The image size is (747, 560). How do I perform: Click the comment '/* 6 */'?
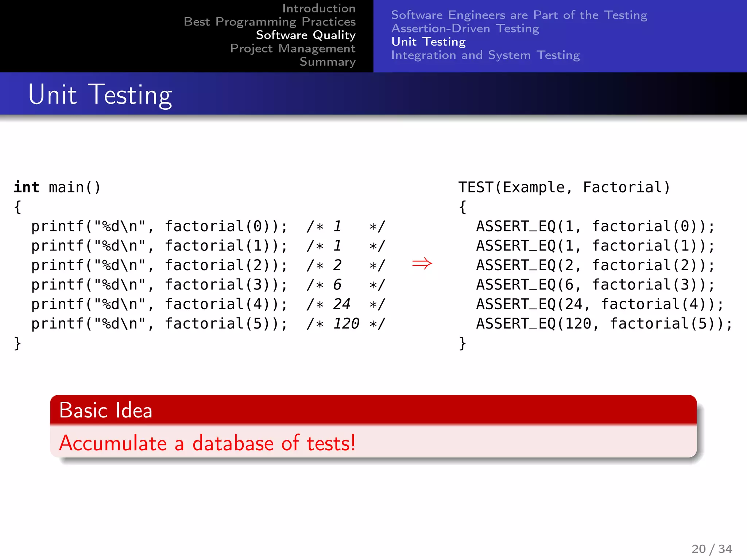pyautogui.click(x=346, y=285)
